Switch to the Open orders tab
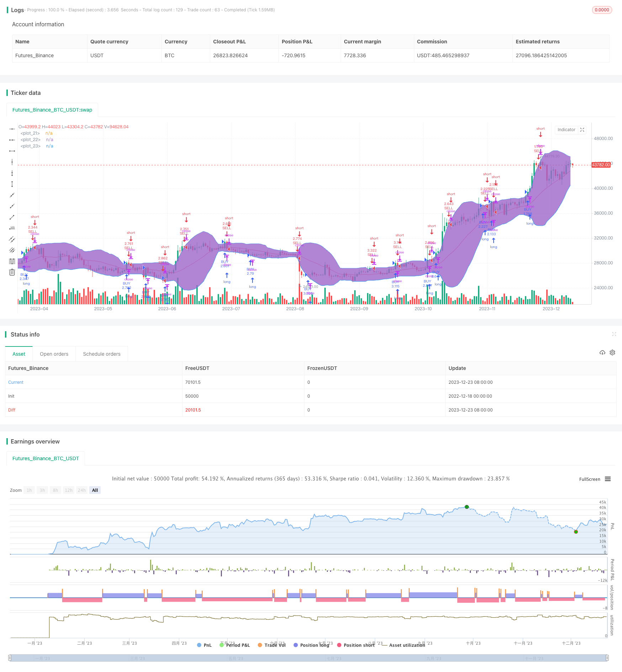This screenshot has width=622, height=672. click(x=54, y=354)
